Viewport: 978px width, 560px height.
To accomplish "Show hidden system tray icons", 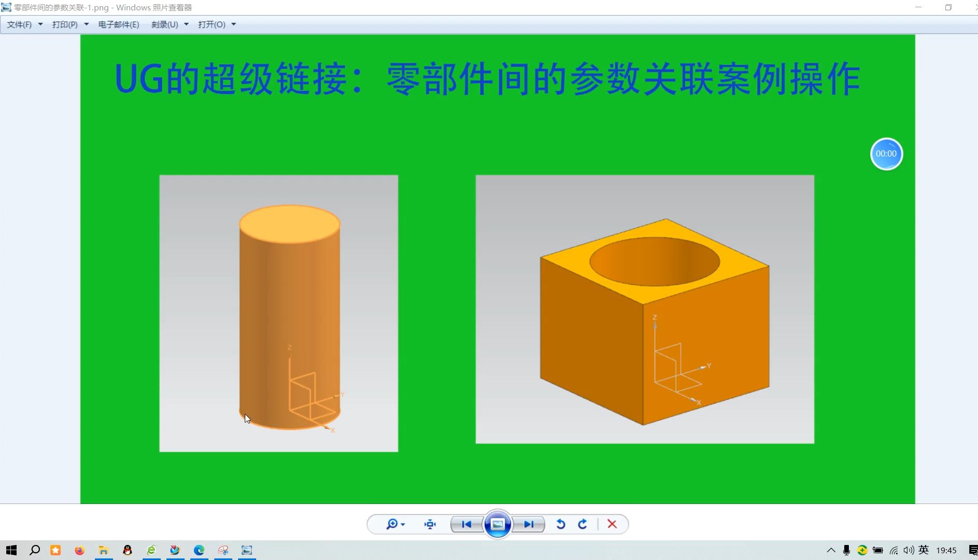I will pyautogui.click(x=831, y=550).
